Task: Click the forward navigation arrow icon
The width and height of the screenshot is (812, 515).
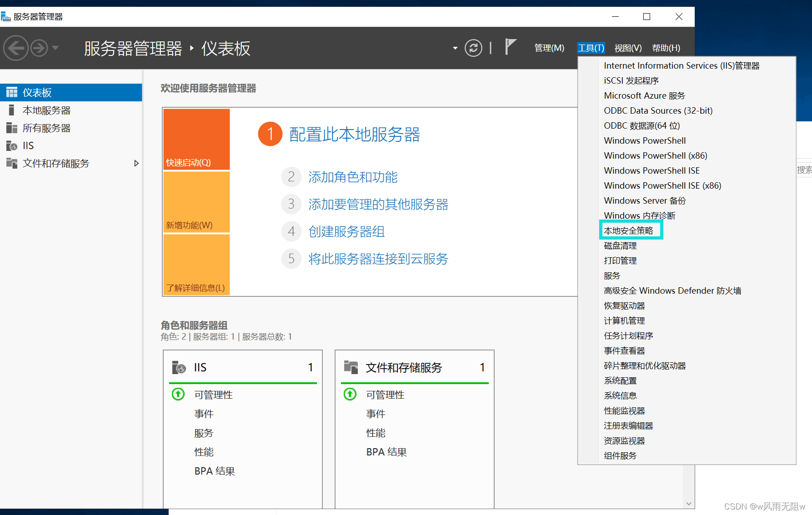Action: click(x=39, y=48)
